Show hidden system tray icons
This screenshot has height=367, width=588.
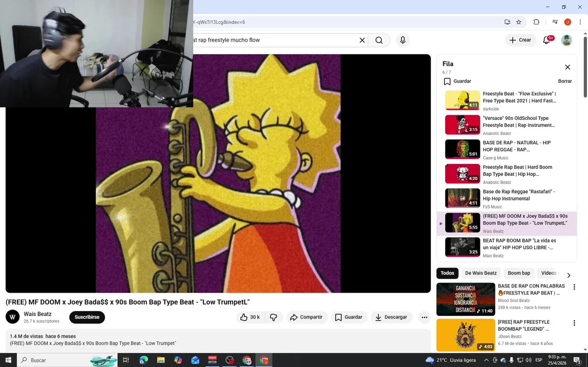[486, 360]
